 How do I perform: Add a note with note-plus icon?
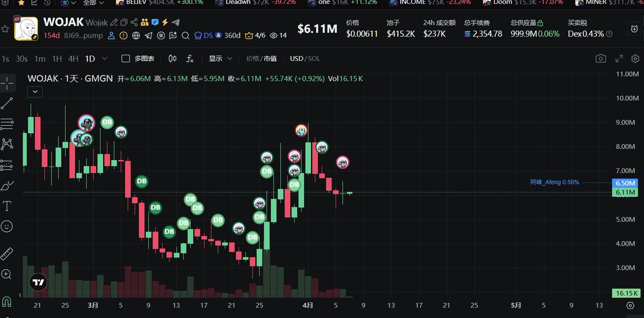coord(173,36)
